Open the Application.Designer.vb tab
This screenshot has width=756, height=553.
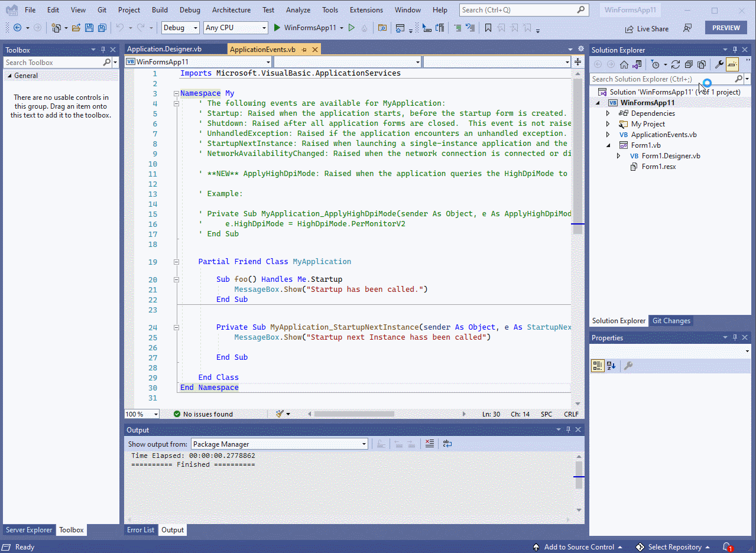[x=176, y=48]
